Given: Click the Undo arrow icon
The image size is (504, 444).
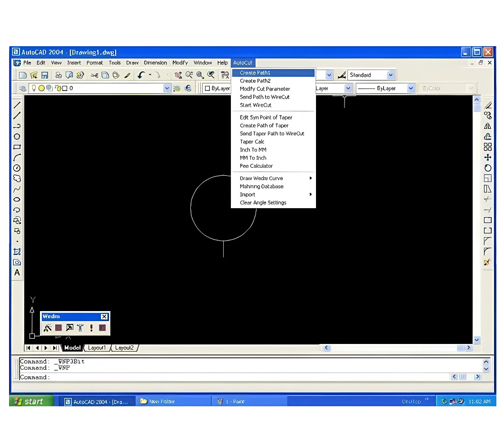Looking at the screenshot, I should 141,75.
